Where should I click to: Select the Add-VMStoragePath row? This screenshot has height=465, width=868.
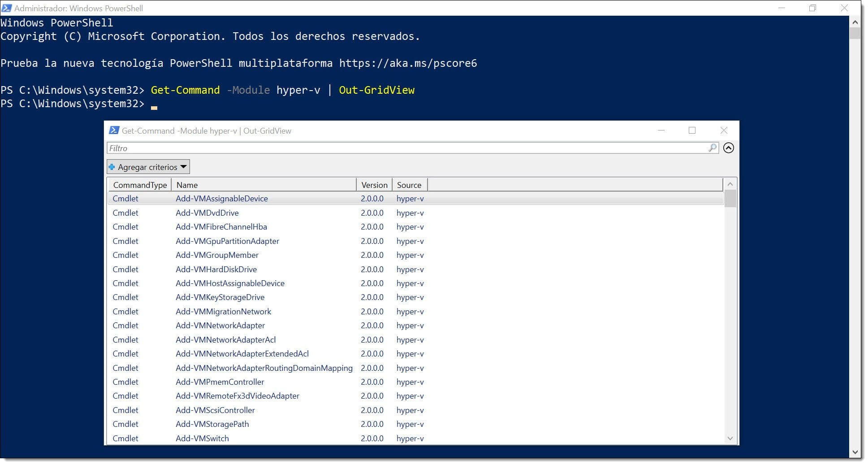(x=415, y=424)
